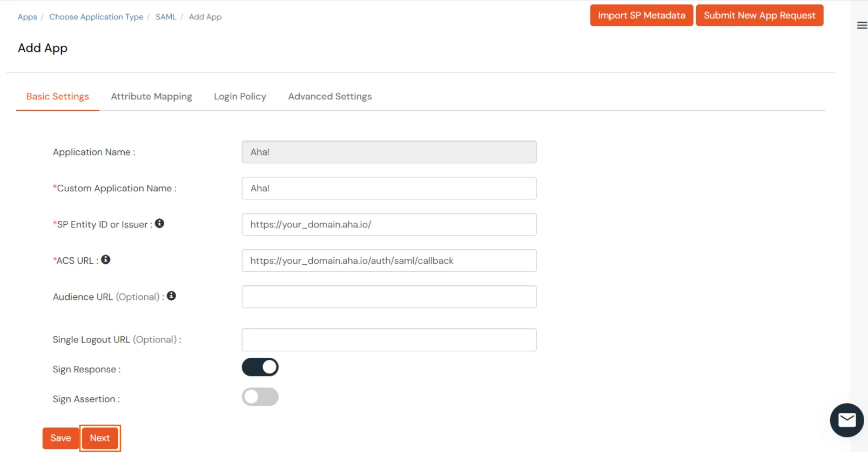Save the application settings

click(x=60, y=438)
